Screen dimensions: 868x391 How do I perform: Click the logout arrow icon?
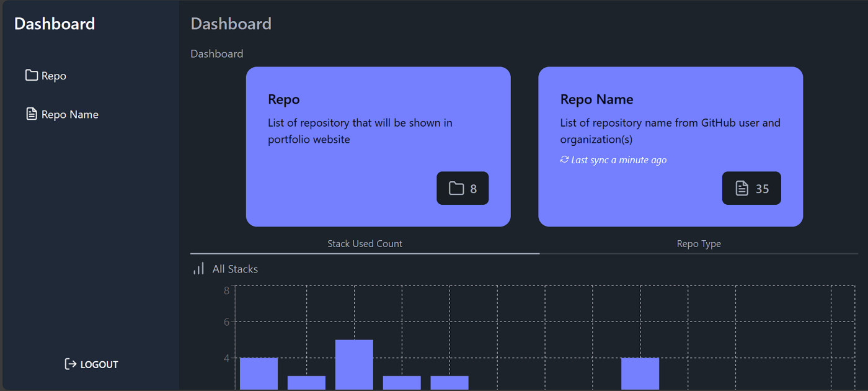coord(71,364)
